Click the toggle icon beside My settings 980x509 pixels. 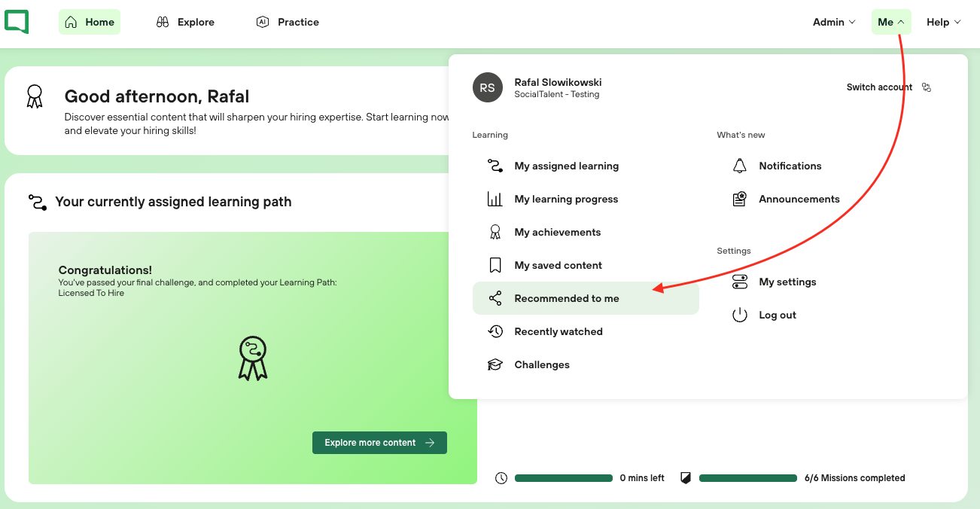[x=740, y=282]
